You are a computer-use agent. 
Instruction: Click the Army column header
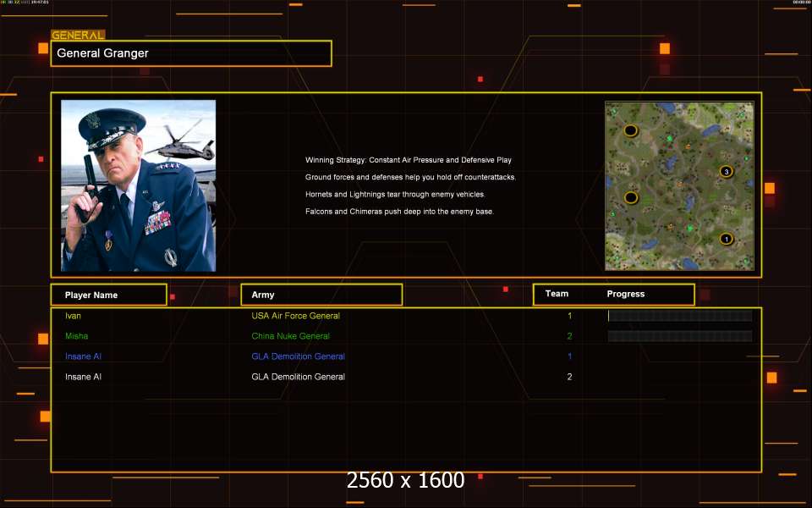point(321,295)
